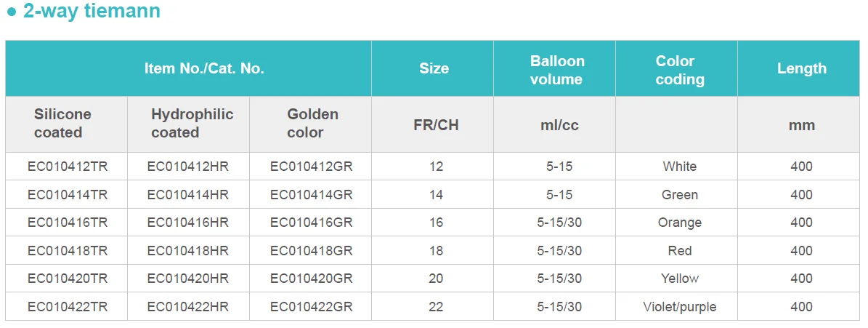The height and width of the screenshot is (328, 868).
Task: Click item number EC010416GR
Action: pyautogui.click(x=311, y=223)
